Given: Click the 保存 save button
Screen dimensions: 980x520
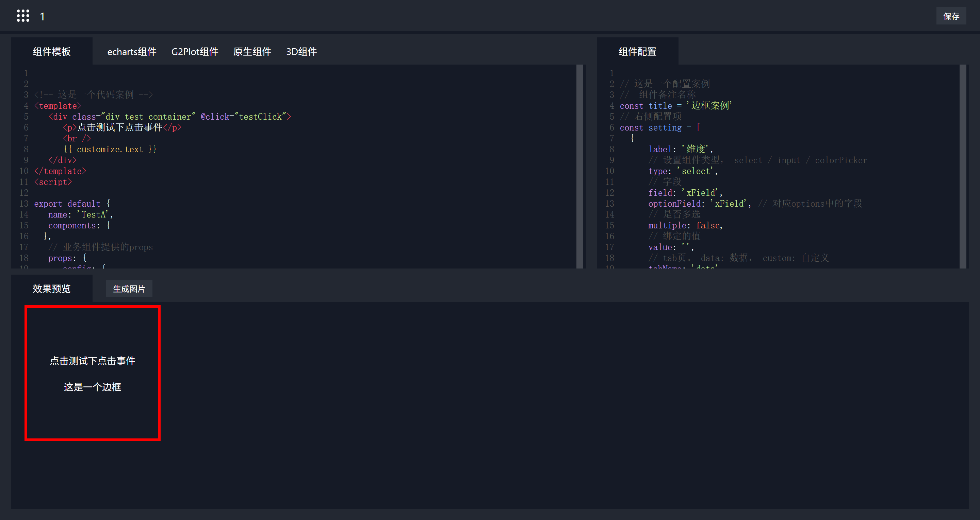Looking at the screenshot, I should tap(951, 16).
